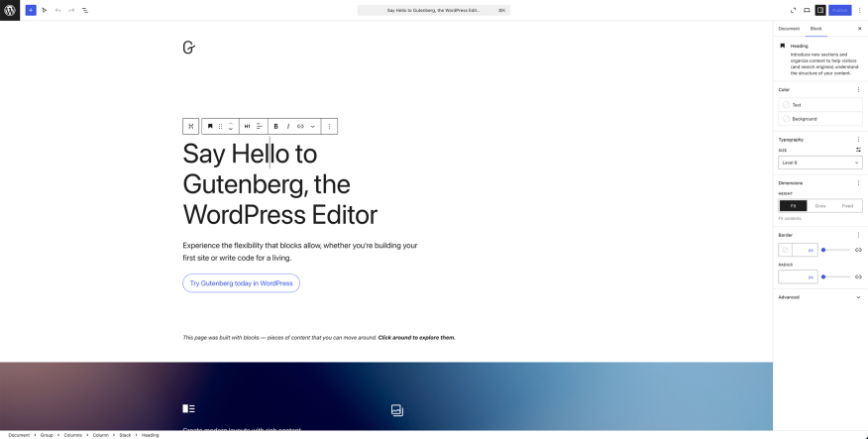Select Group in the breadcrumb
The height and width of the screenshot is (439, 868).
47,435
